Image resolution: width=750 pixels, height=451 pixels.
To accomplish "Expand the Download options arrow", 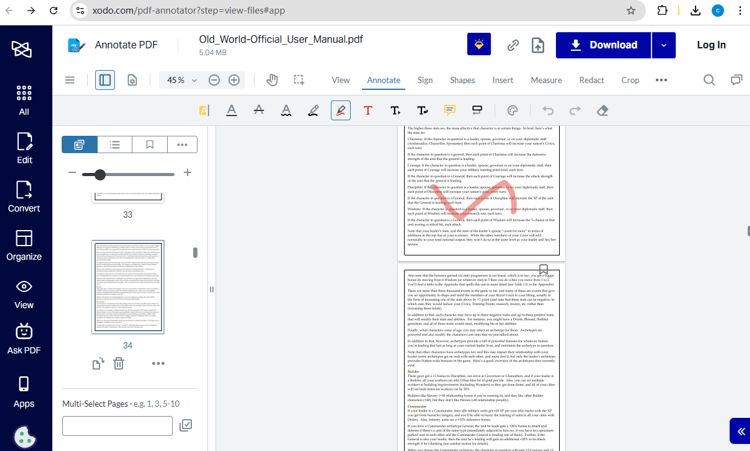I will tap(663, 45).
